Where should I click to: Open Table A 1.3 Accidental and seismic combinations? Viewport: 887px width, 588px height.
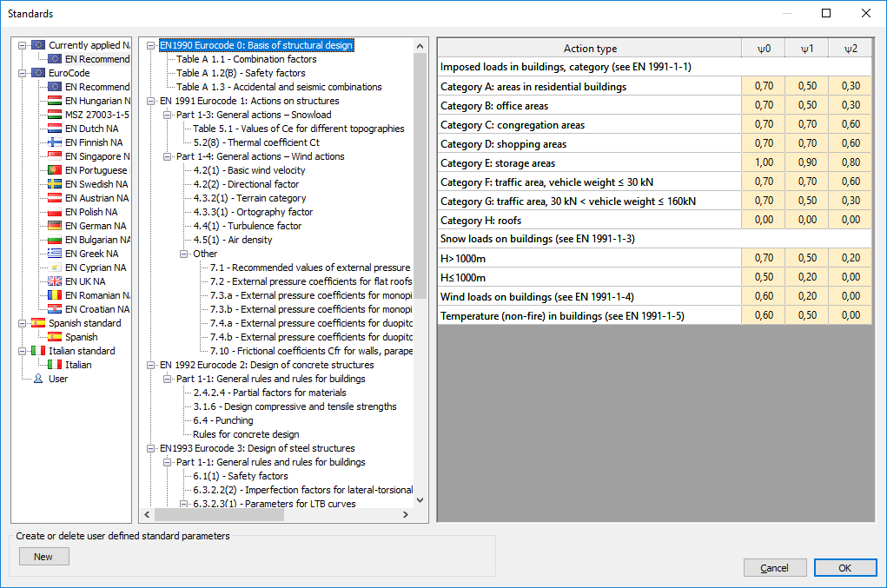click(279, 87)
